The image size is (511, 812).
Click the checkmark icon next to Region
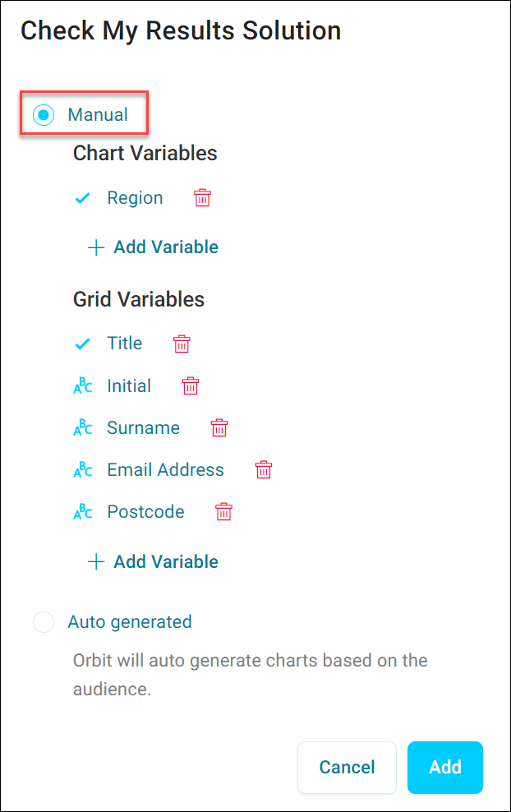83,198
